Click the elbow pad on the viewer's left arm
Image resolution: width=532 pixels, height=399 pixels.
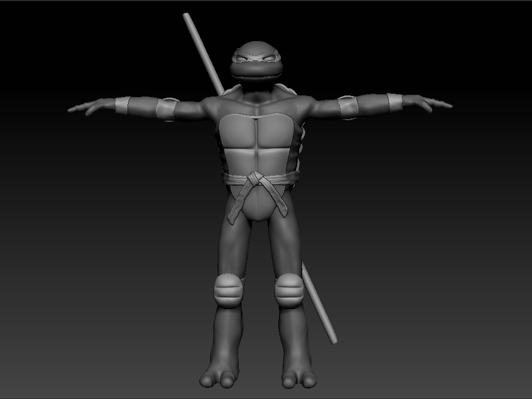(167, 109)
